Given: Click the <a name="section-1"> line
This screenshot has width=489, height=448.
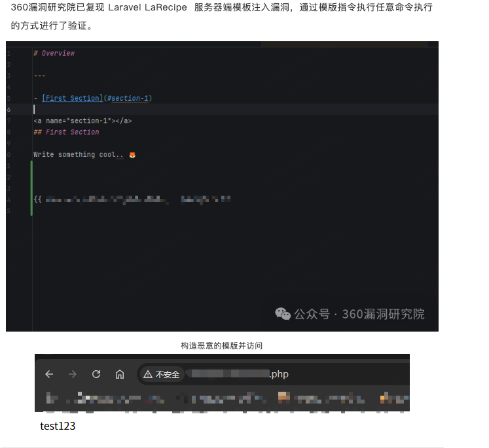Looking at the screenshot, I should pyautogui.click(x=82, y=121).
